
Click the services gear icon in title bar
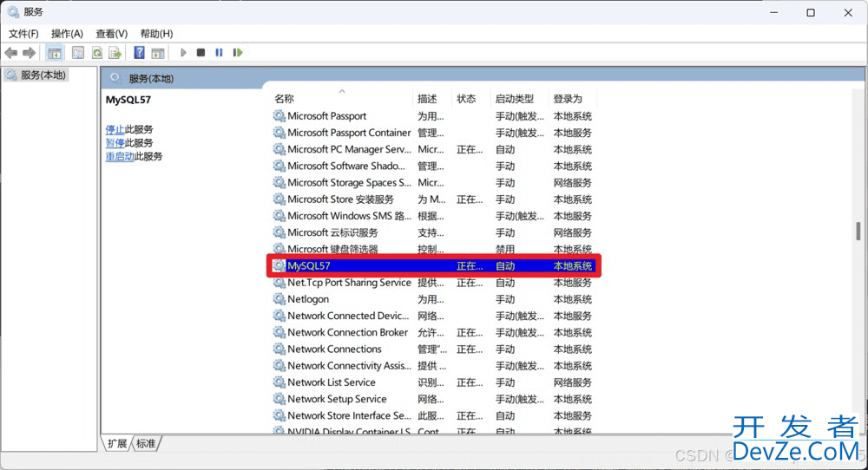(x=13, y=11)
